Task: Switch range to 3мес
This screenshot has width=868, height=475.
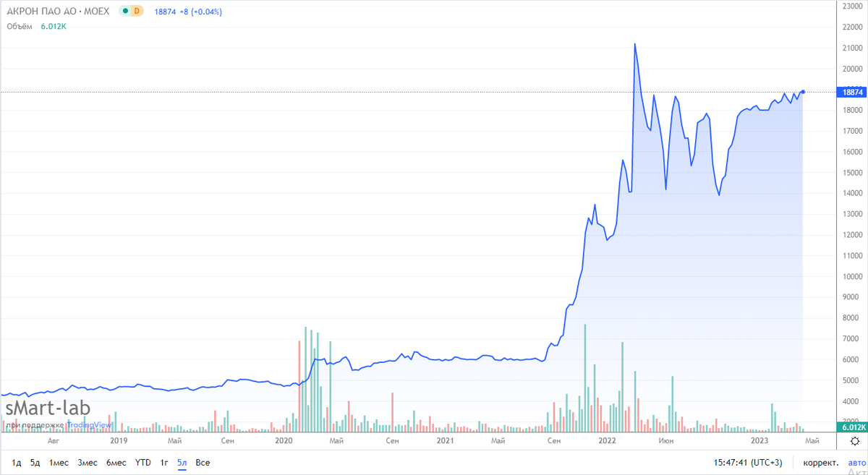Action: coord(88,462)
